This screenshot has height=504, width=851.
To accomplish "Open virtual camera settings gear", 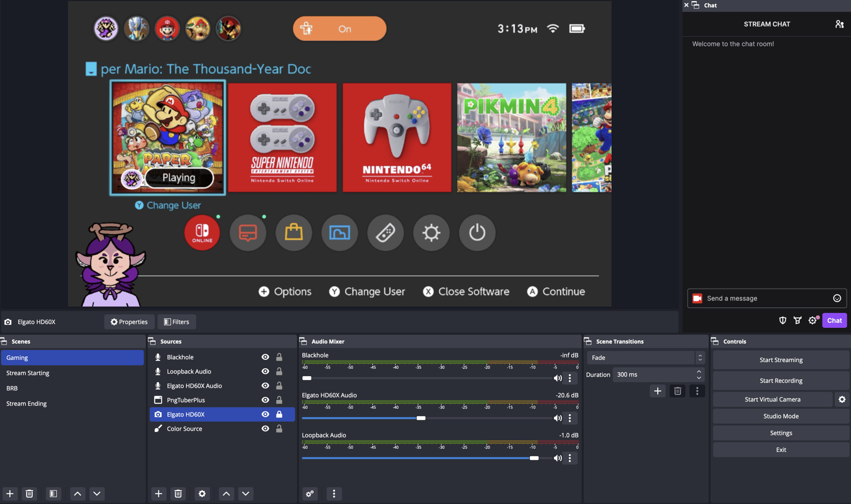I will click(x=842, y=399).
